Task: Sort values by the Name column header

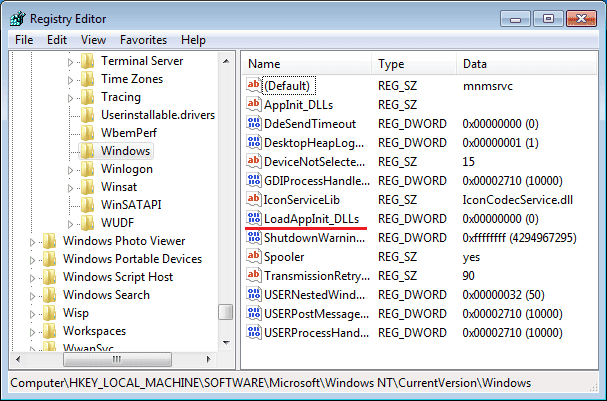Action: tap(308, 64)
